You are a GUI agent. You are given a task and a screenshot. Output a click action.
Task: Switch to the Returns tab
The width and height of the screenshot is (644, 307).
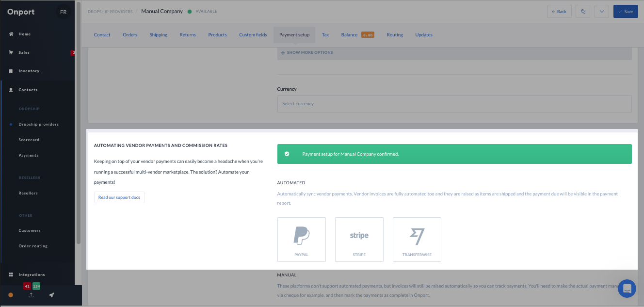tap(188, 35)
